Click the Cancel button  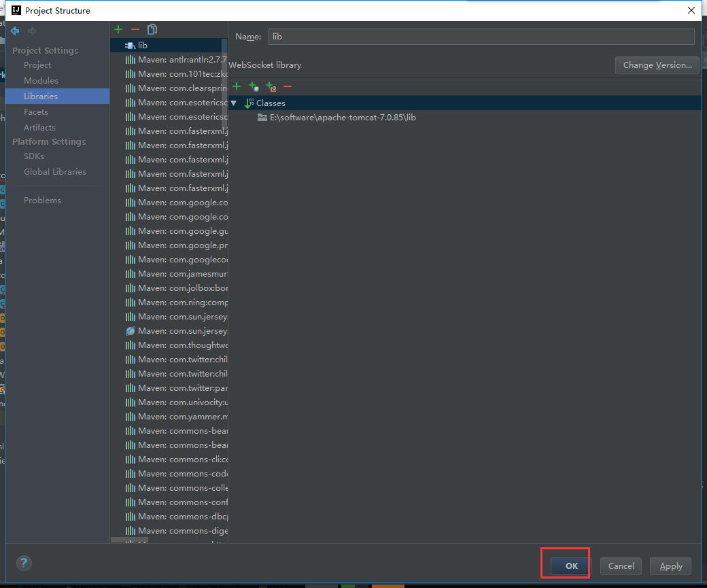tap(621, 566)
